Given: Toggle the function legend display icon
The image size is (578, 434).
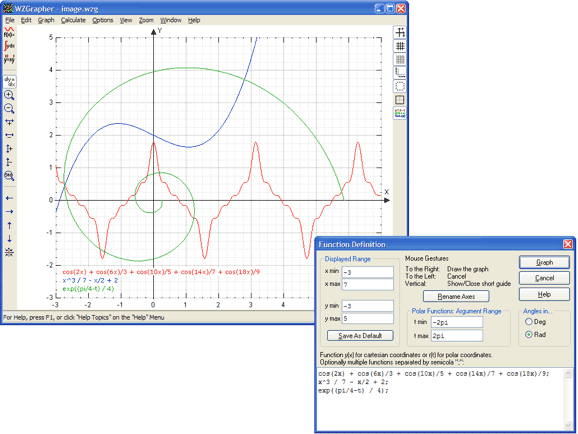Looking at the screenshot, I should click(x=400, y=113).
